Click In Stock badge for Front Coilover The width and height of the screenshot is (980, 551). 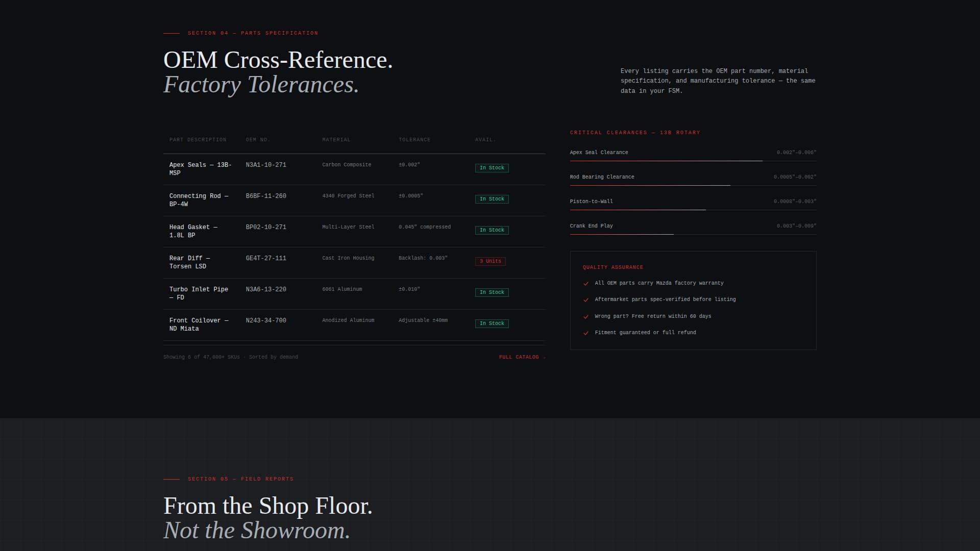[x=492, y=323]
